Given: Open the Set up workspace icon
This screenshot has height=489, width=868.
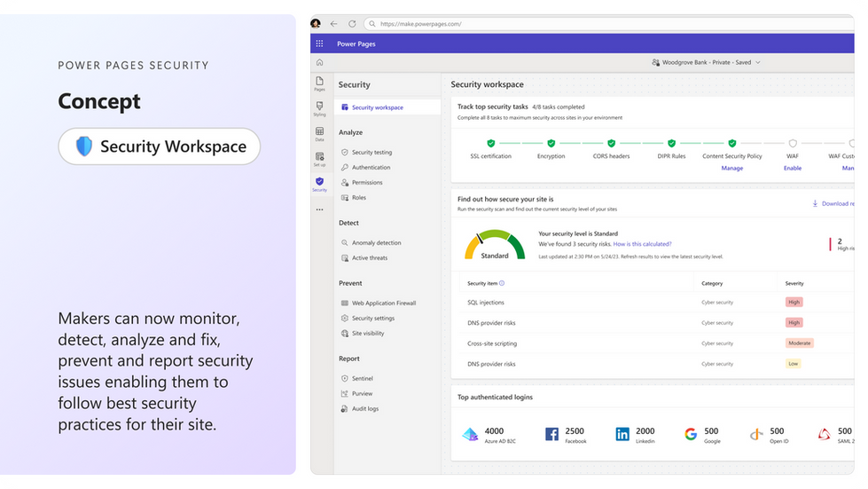Looking at the screenshot, I should [x=319, y=159].
